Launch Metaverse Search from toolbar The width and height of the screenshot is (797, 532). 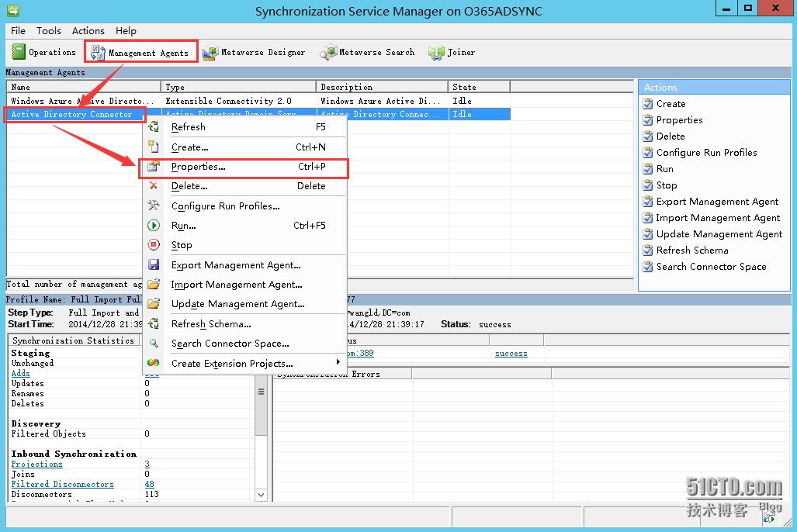(368, 52)
